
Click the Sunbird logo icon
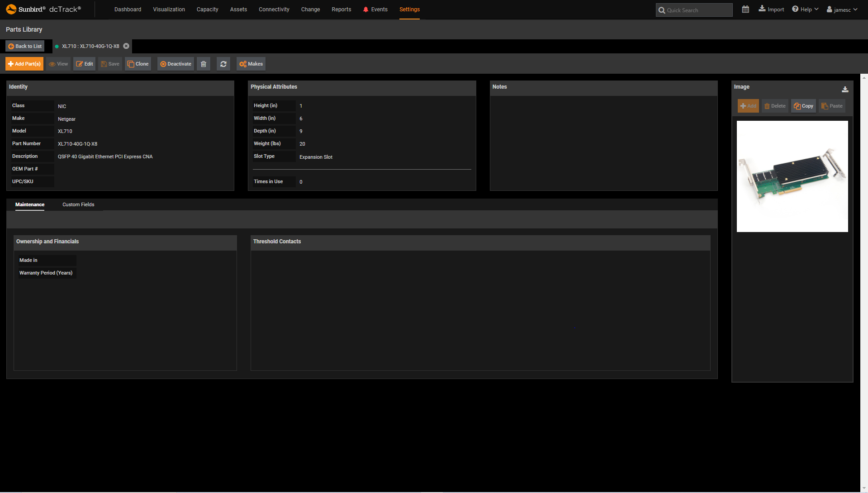click(11, 9)
